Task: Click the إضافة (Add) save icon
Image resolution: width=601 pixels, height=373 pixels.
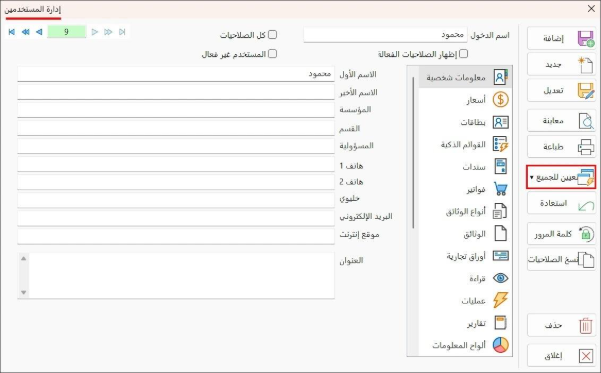Action: coord(586,39)
